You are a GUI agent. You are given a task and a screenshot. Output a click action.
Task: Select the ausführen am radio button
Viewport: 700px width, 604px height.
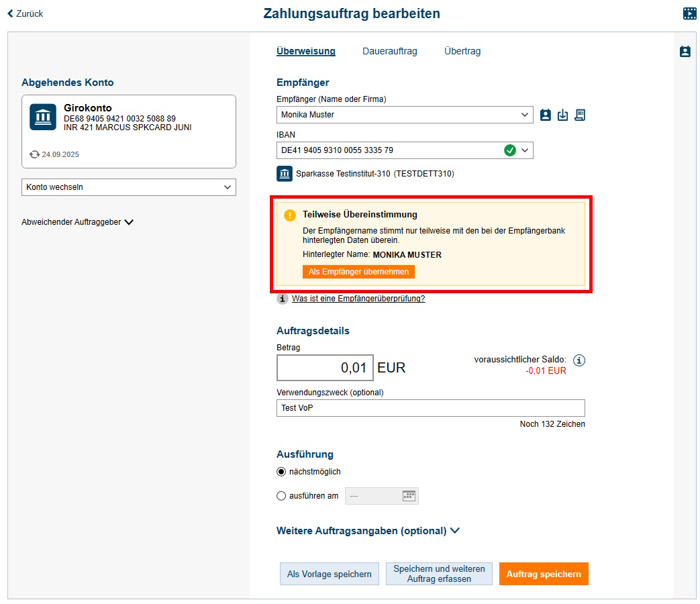pyautogui.click(x=281, y=496)
